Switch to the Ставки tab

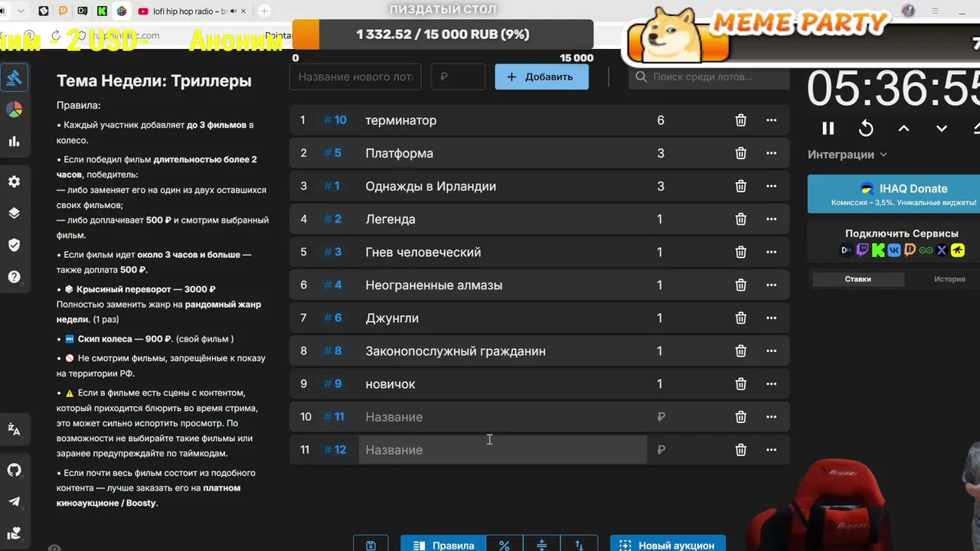(x=857, y=279)
